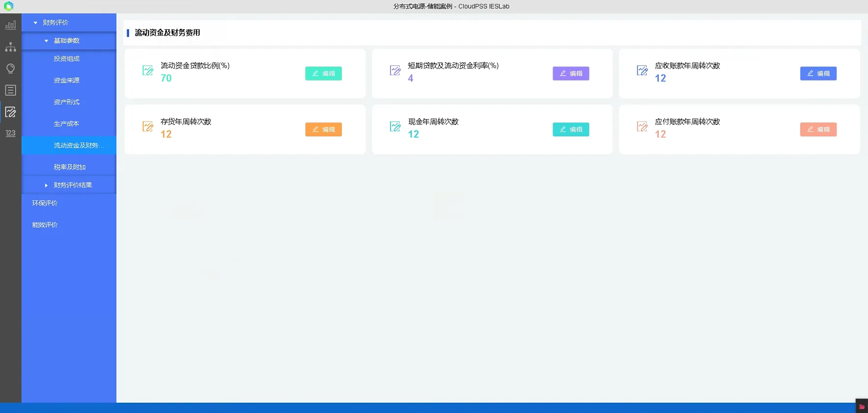Click icon beside 短期贷款及流动资金利率(%)
This screenshot has height=413, width=868.
pos(395,71)
